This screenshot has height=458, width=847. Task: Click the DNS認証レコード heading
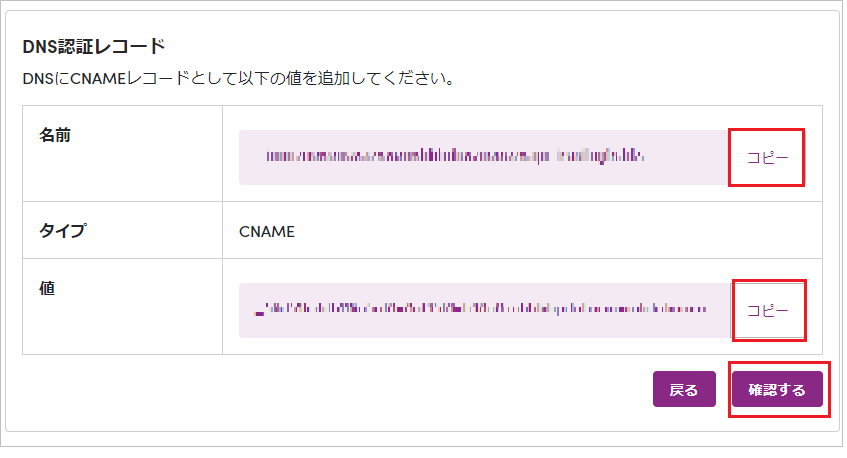(93, 46)
